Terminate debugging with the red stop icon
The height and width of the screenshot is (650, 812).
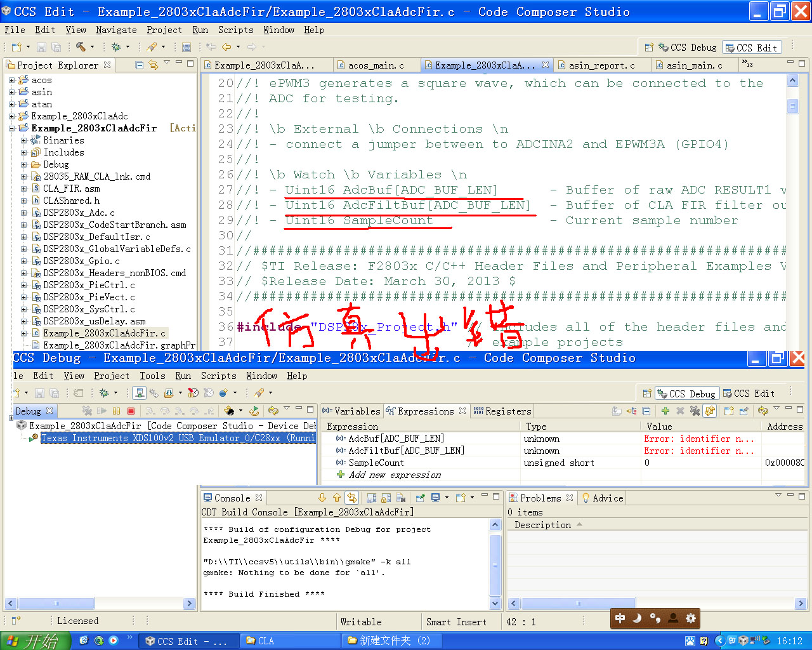pyautogui.click(x=131, y=411)
